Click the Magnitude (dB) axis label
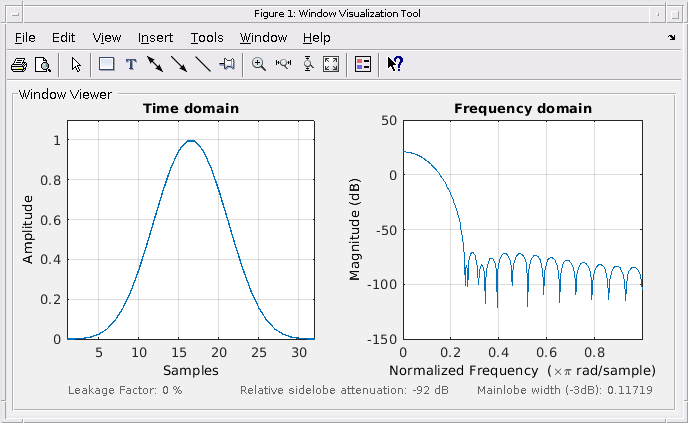Viewport: 688px width, 423px height. pos(354,229)
